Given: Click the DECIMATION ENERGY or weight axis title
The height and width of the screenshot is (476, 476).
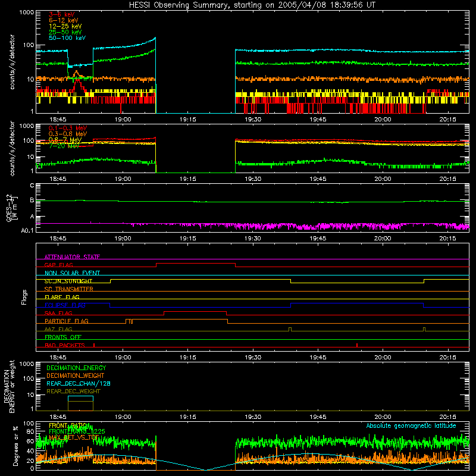Looking at the screenshot, I should click(x=9, y=387).
